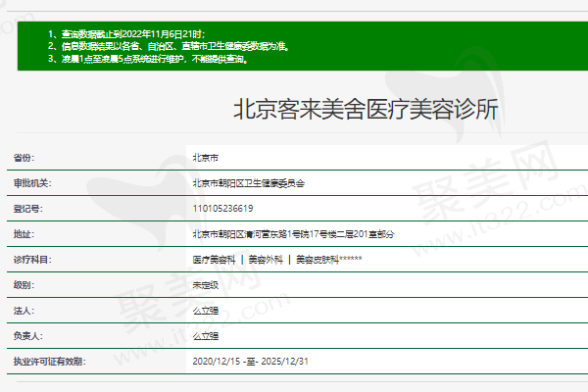
Task: Click the 医疗美容科 department entry
Action: [214, 260]
